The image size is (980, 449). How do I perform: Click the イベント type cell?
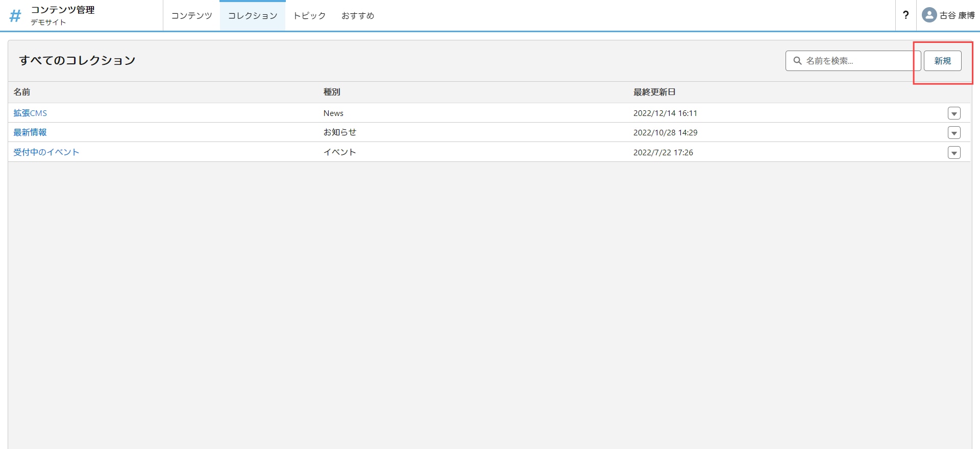pyautogui.click(x=340, y=152)
